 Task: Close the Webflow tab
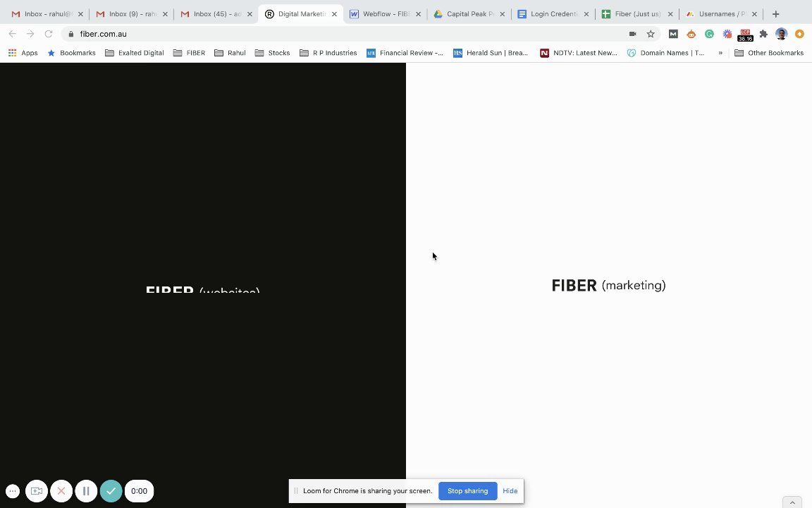[x=418, y=14]
